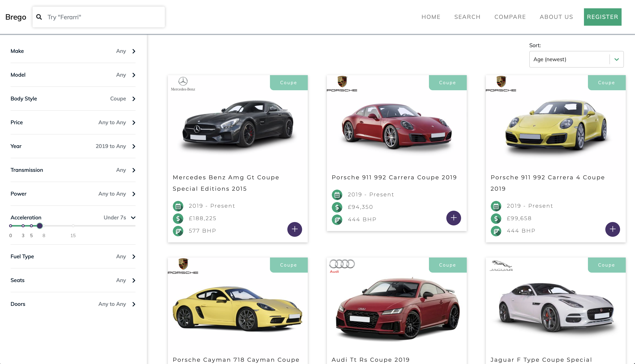Open the Year filter
The width and height of the screenshot is (635, 364).
(x=73, y=146)
